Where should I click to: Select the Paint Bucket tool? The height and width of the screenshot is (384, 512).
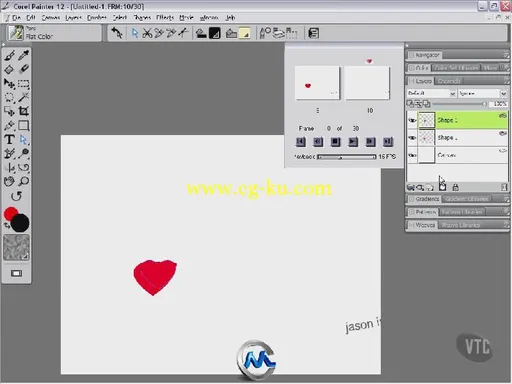[x=9, y=69]
